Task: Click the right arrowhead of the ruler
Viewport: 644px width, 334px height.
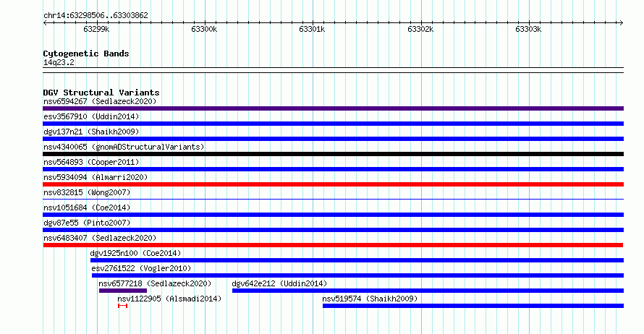Action: tap(622, 22)
